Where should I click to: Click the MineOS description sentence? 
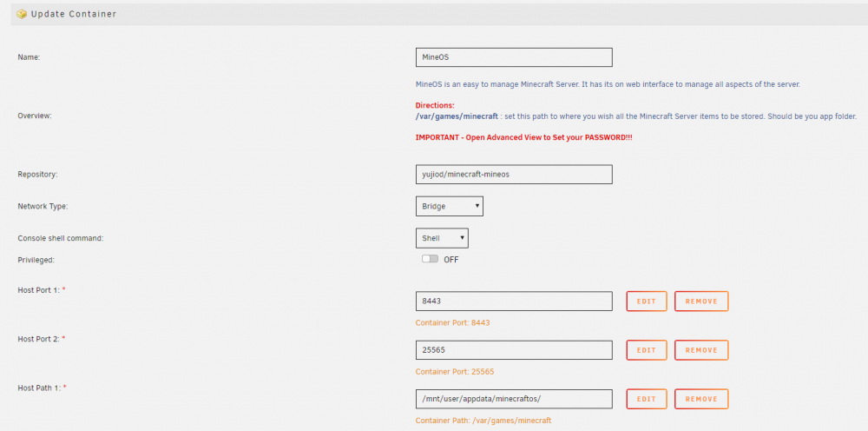point(608,84)
